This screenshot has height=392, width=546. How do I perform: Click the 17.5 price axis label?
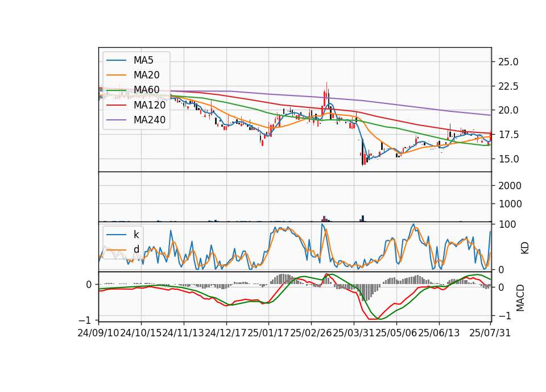tap(508, 135)
